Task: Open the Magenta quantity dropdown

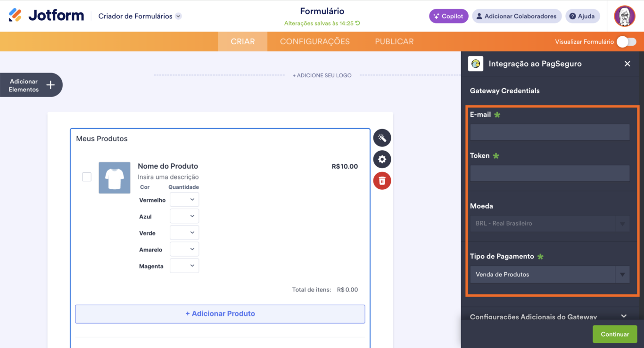Action: coord(184,266)
